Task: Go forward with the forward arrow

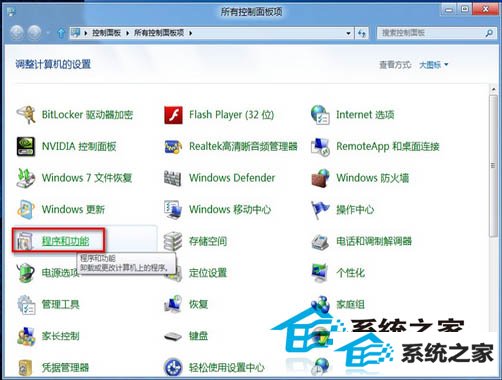Action: pyautogui.click(x=34, y=33)
